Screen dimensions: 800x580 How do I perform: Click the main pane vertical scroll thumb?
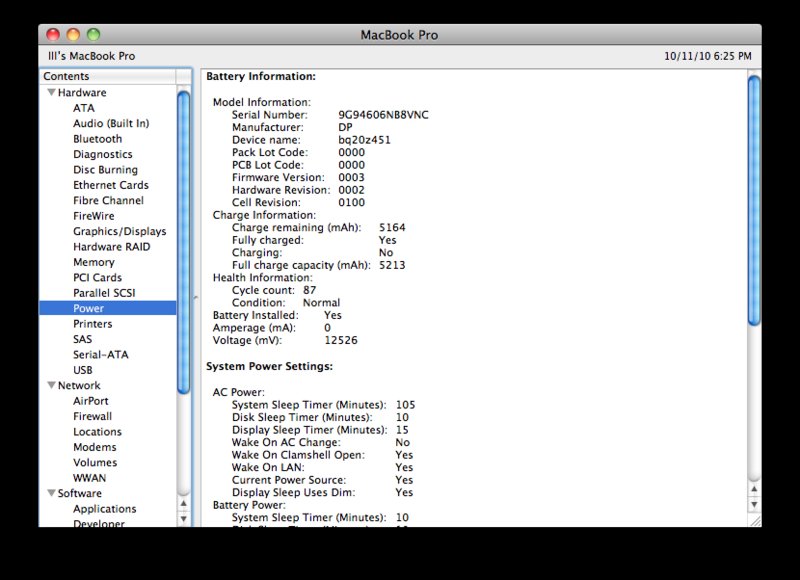click(754, 200)
